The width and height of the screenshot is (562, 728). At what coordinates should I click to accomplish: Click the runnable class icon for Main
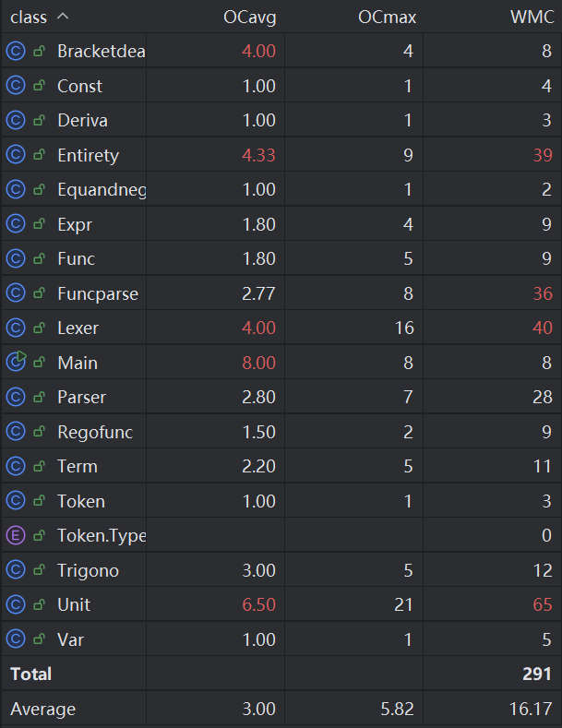click(15, 363)
